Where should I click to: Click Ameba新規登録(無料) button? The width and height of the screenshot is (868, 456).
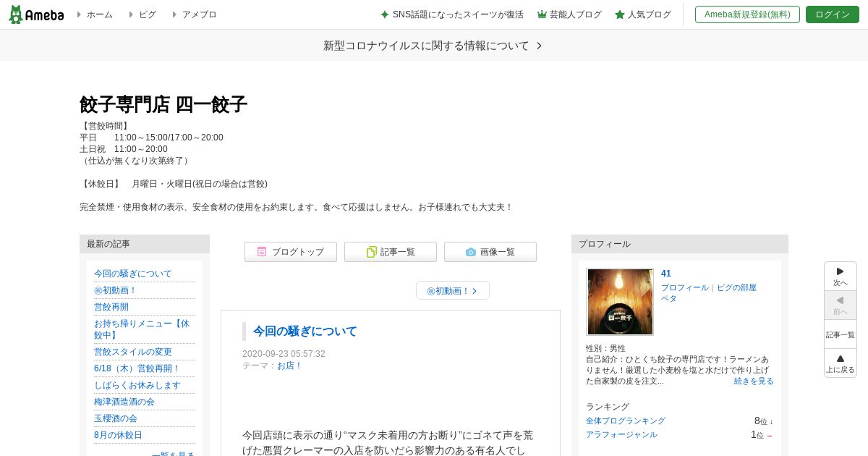tap(747, 14)
